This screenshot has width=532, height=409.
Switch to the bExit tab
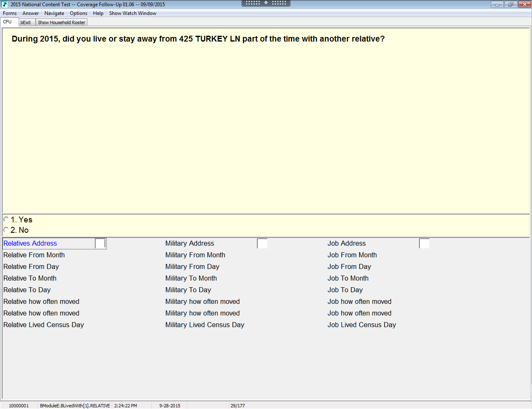(x=26, y=22)
